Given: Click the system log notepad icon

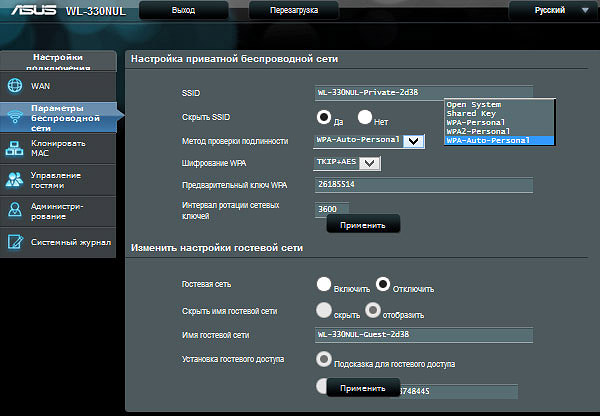Looking at the screenshot, I should coord(15,242).
